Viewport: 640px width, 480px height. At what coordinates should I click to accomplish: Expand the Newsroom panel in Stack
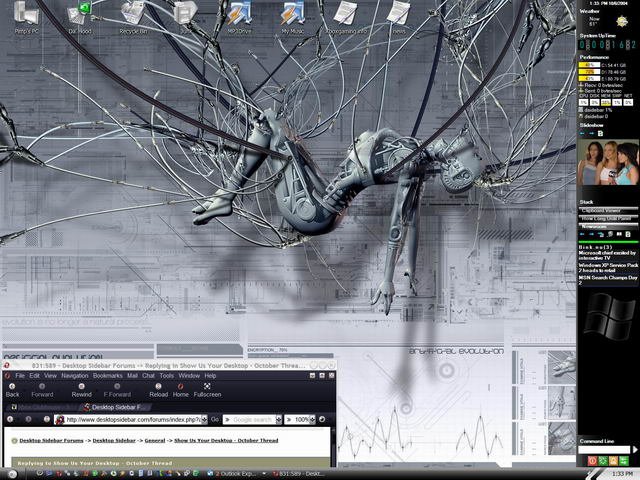pos(607,226)
